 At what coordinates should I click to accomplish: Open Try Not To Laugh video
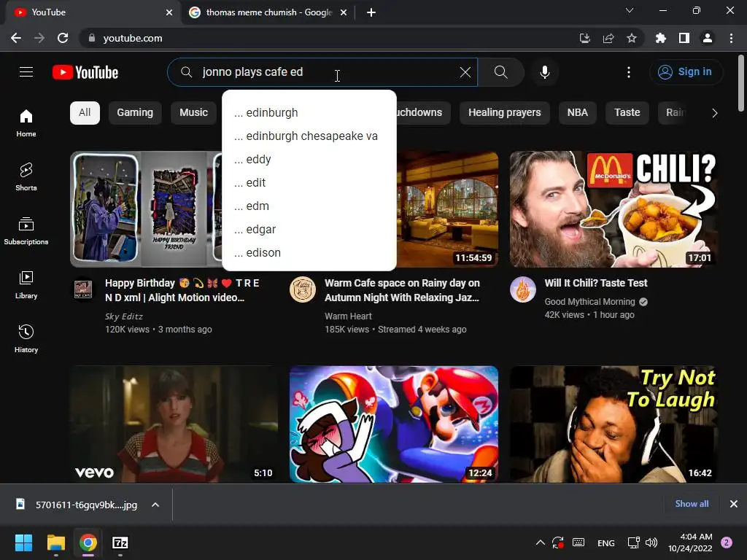coord(614,424)
